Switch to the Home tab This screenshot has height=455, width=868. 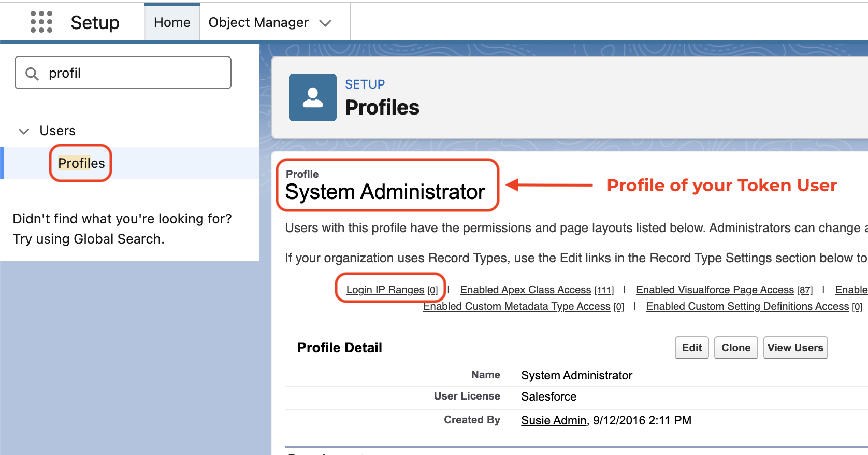coord(172,22)
